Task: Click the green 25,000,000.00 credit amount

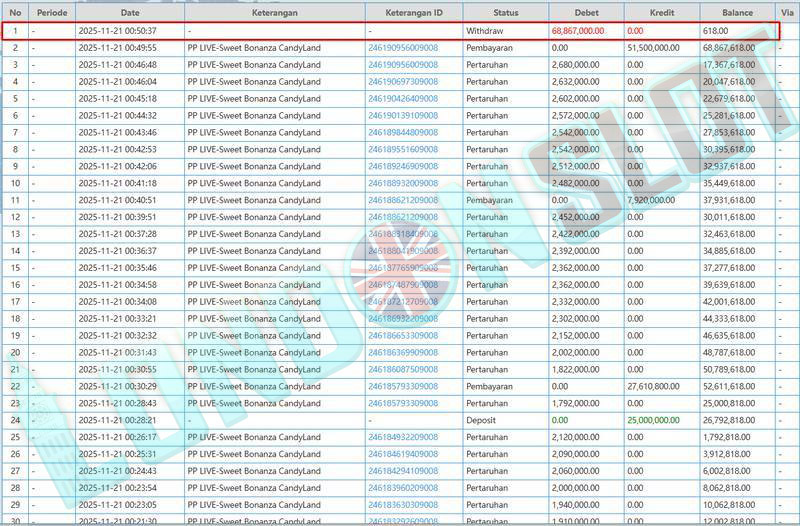Action: point(653,420)
